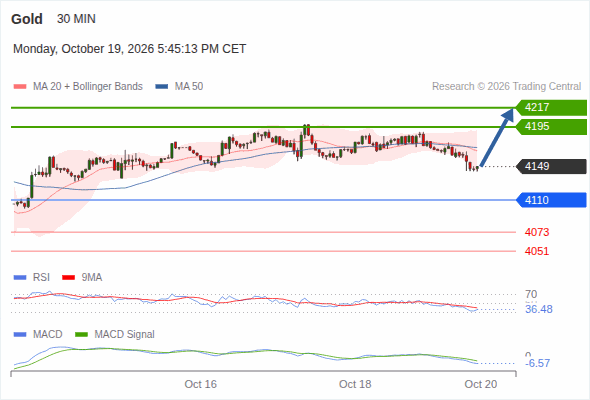Click the blue MA 50 legend swatch
This screenshot has width=590, height=400.
(x=162, y=87)
